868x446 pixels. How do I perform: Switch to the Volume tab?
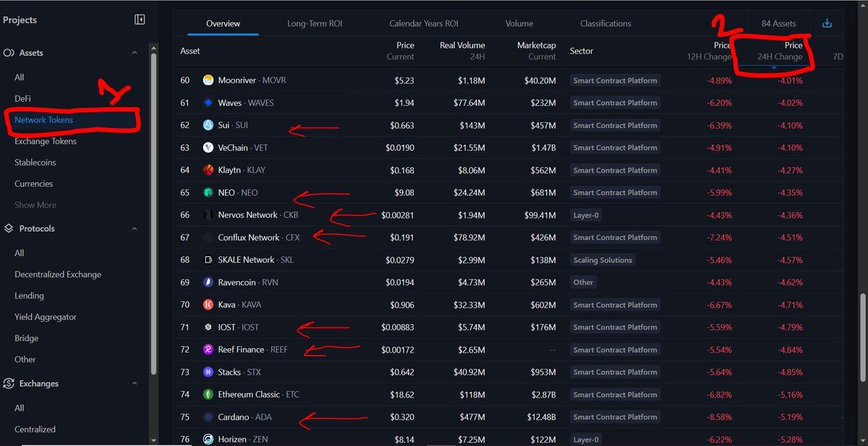coord(519,23)
